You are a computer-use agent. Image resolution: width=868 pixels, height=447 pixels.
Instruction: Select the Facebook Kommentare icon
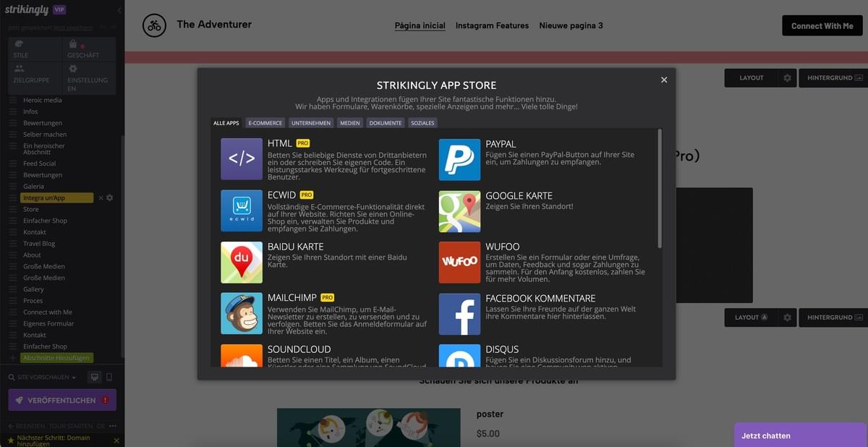[x=459, y=313]
